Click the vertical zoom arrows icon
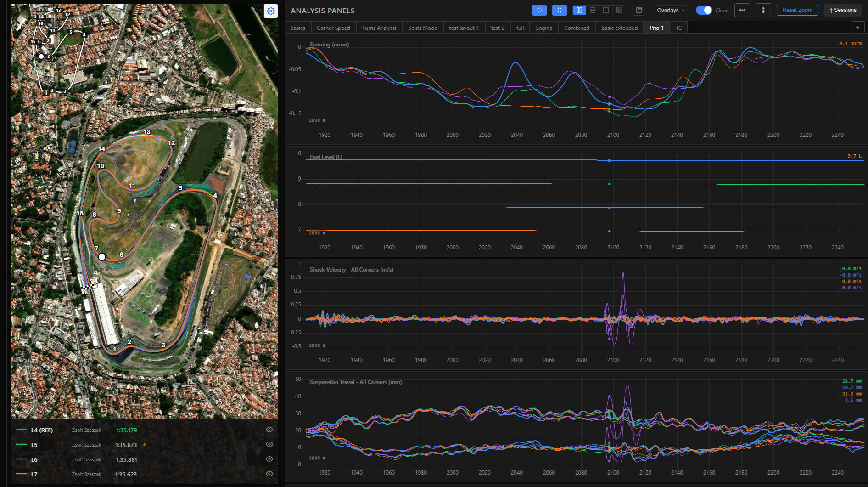The image size is (868, 487). pyautogui.click(x=763, y=10)
